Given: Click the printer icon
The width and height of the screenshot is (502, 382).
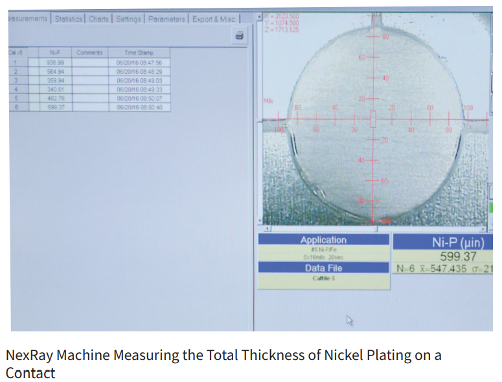Looking at the screenshot, I should [x=239, y=35].
